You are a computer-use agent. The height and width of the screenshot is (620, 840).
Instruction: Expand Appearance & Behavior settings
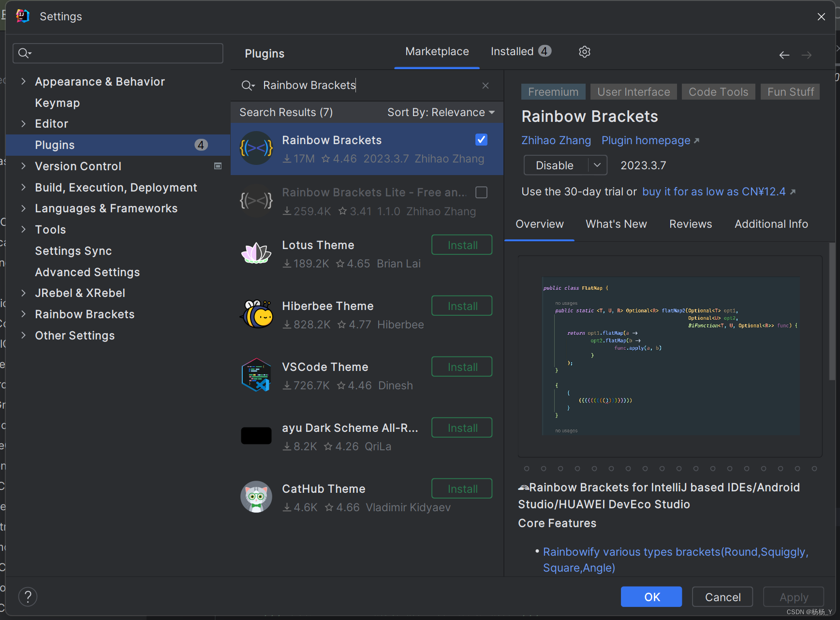[23, 81]
